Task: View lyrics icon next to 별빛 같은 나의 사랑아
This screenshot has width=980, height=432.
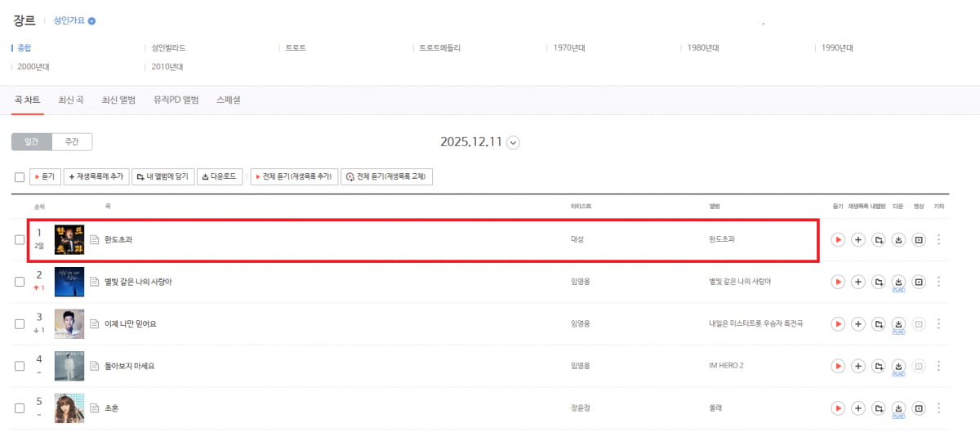Action: tap(94, 282)
